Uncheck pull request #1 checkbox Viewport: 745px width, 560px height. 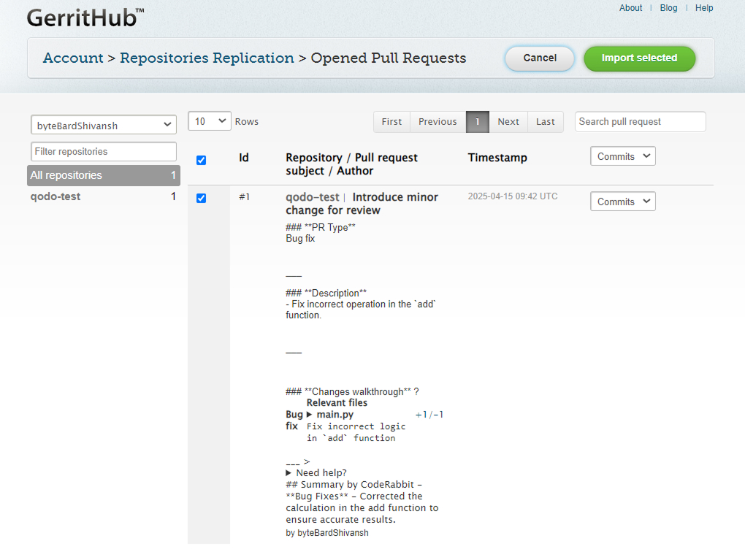202,199
